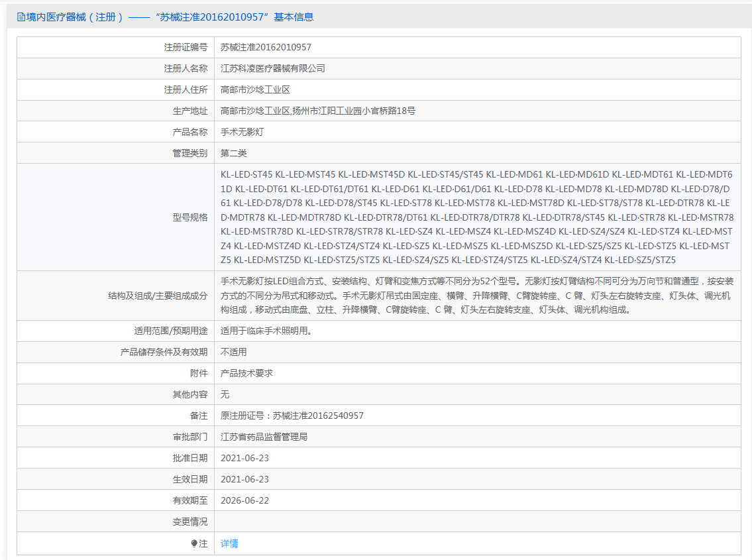Select management class value 第二类
The image size is (752, 560).
point(234,153)
